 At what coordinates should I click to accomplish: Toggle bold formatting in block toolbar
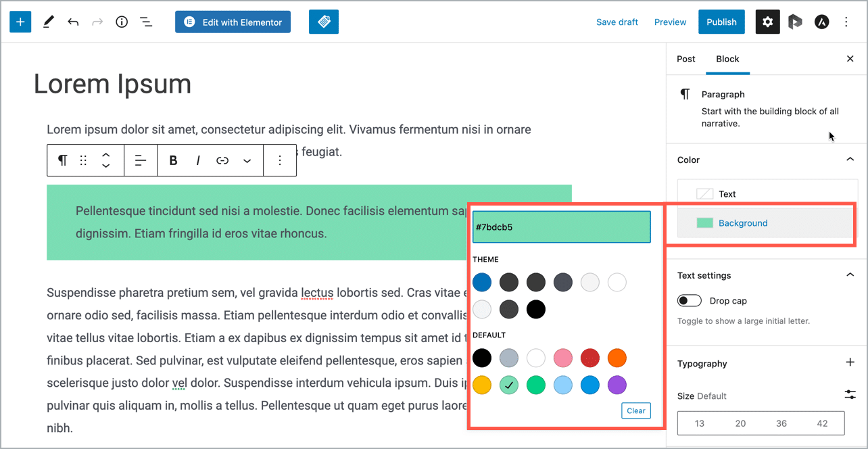coord(173,160)
